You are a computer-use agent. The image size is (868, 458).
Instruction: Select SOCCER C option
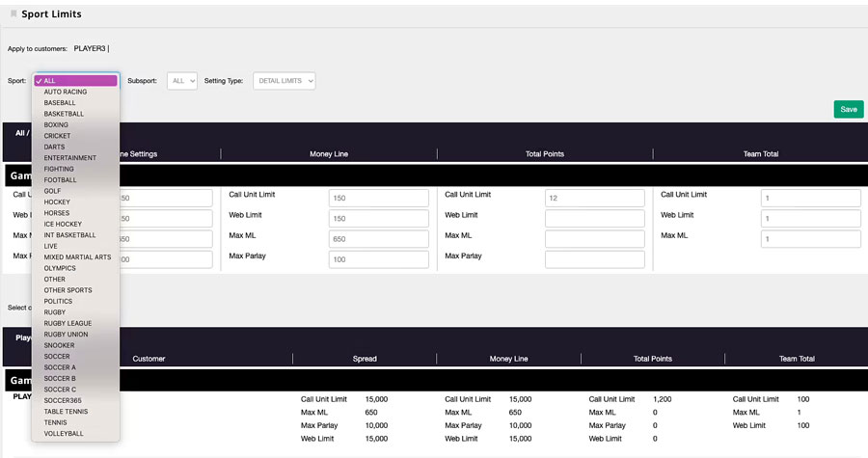(60, 390)
